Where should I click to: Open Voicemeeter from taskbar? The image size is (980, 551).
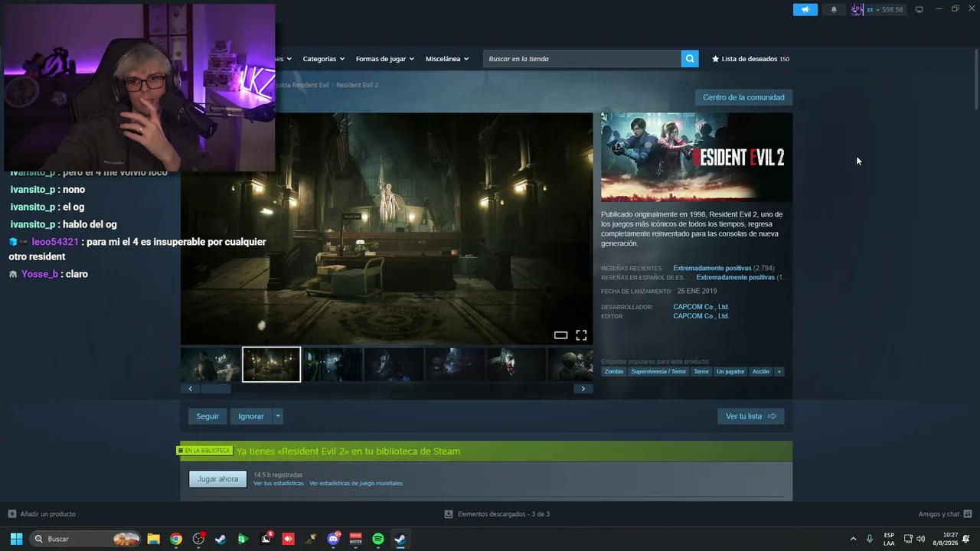coord(356,539)
